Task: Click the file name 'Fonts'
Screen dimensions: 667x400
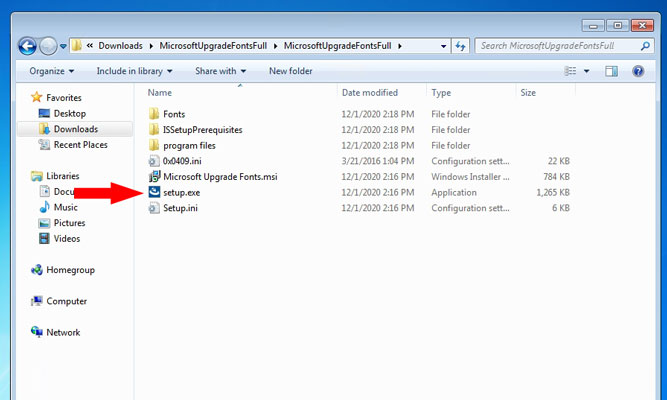Action: coord(174,114)
